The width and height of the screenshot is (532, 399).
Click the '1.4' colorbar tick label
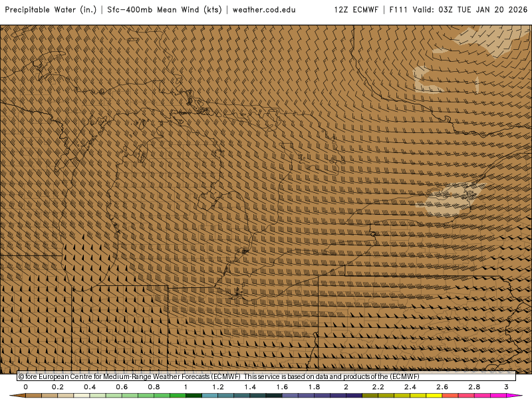pyautogui.click(x=250, y=387)
